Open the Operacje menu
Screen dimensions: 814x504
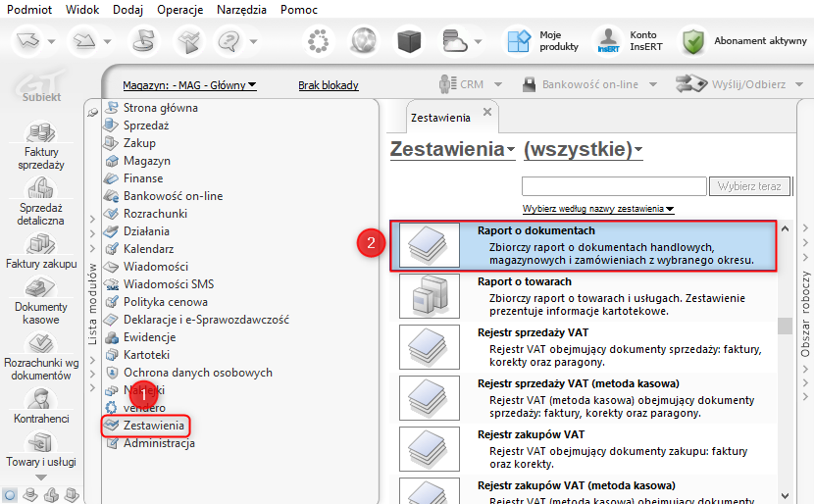tap(180, 10)
